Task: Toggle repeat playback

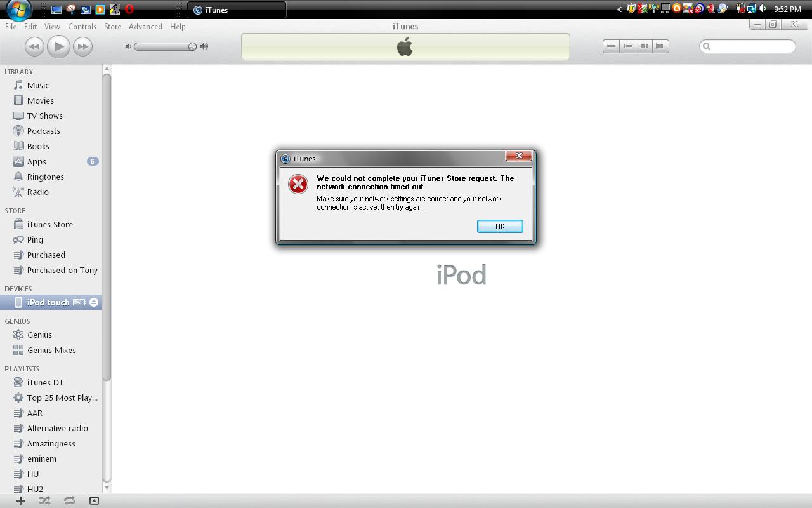Action: (70, 500)
